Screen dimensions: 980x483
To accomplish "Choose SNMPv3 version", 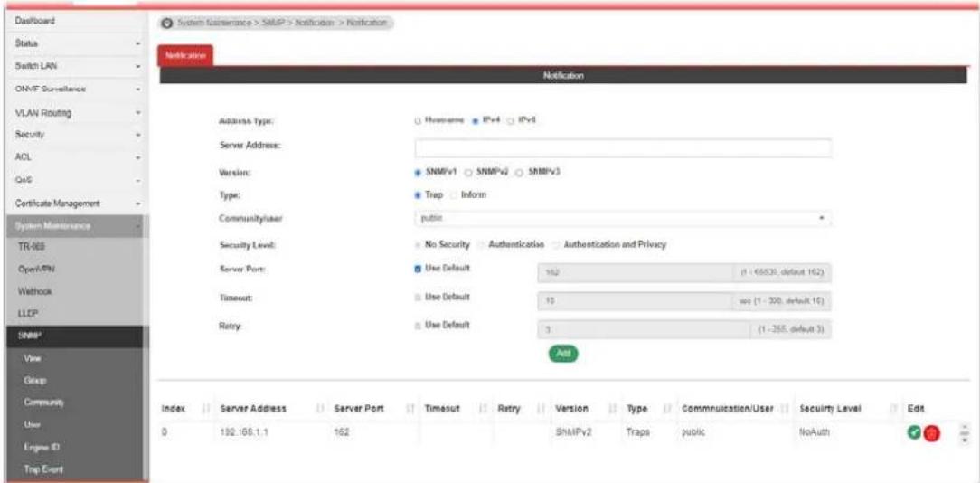I will click(518, 172).
